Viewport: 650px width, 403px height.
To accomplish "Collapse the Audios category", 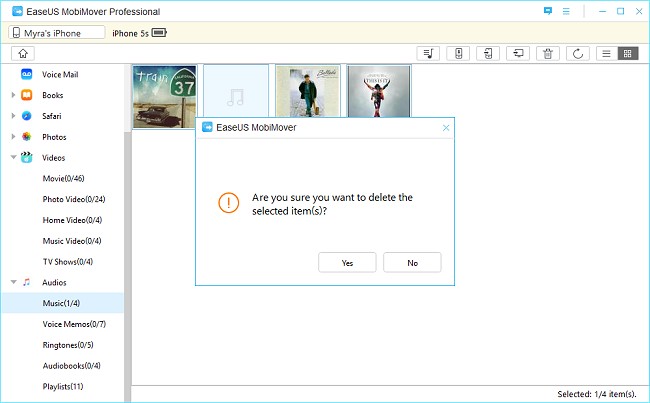I will coord(13,282).
